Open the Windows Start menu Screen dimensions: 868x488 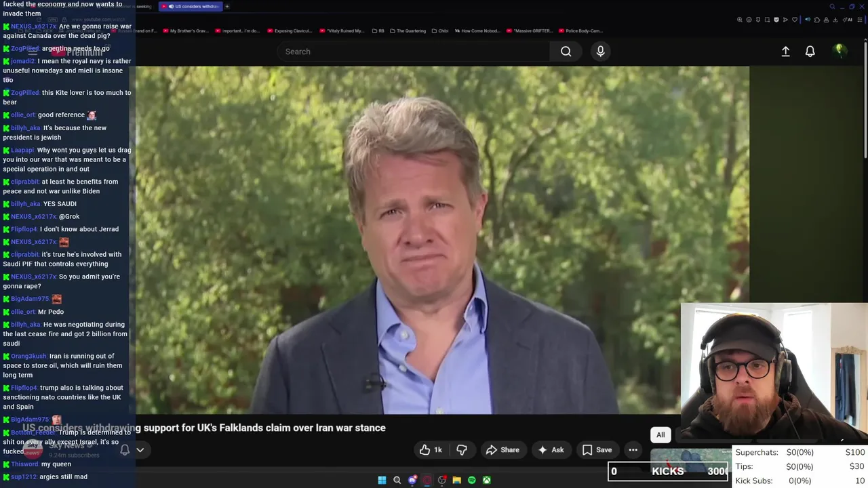382,480
